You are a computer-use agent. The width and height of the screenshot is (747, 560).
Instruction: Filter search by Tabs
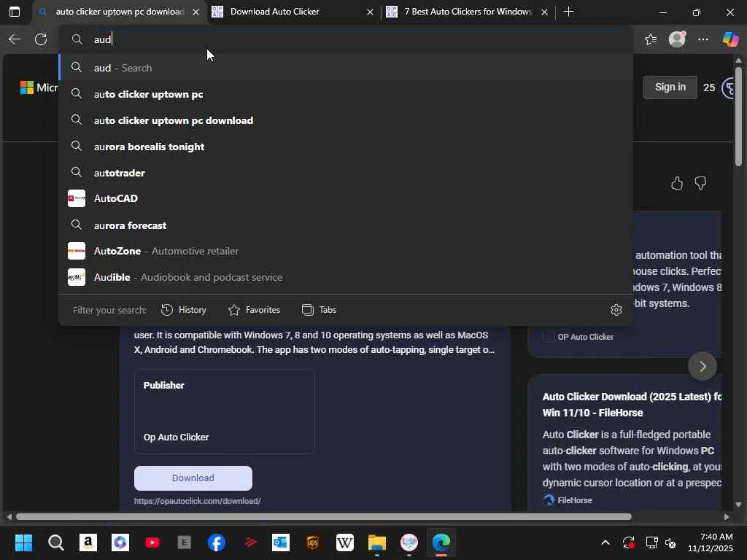tap(320, 310)
